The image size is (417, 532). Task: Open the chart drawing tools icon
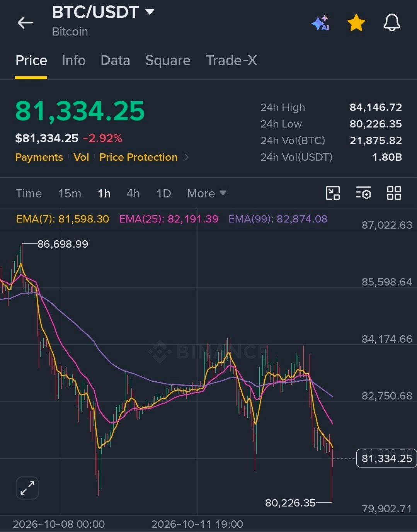point(333,193)
